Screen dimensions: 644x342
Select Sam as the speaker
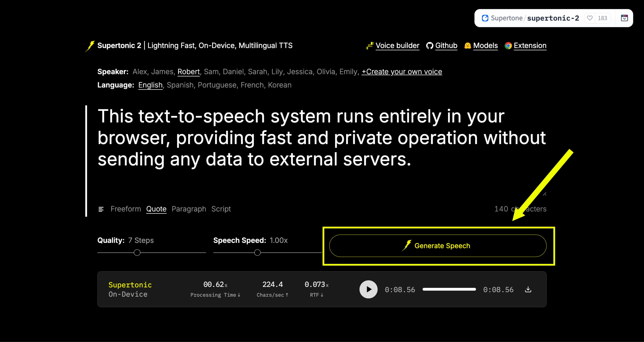click(x=211, y=72)
